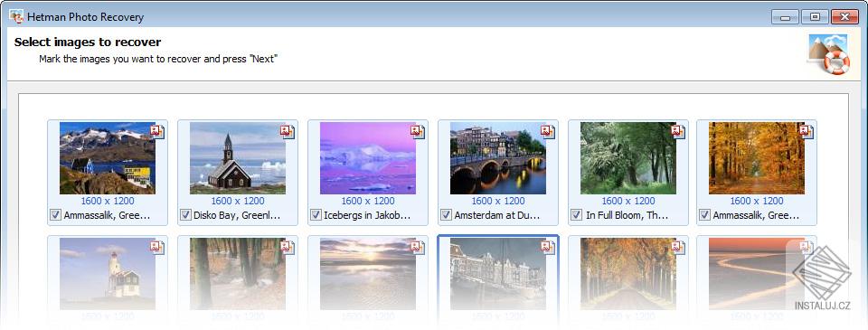Click "1600 x 1200" under the icebergs photo
The image size is (868, 330).
[x=368, y=201]
